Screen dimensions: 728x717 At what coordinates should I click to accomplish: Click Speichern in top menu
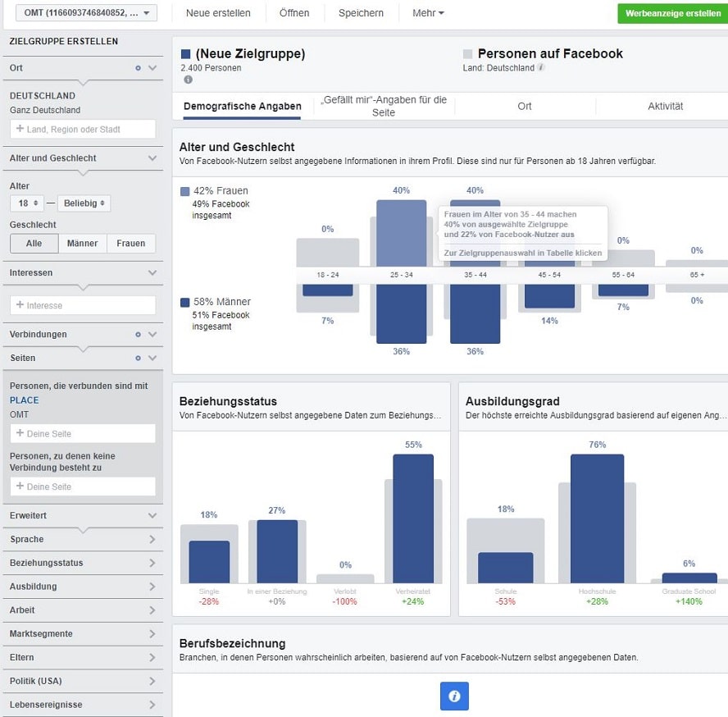362,13
